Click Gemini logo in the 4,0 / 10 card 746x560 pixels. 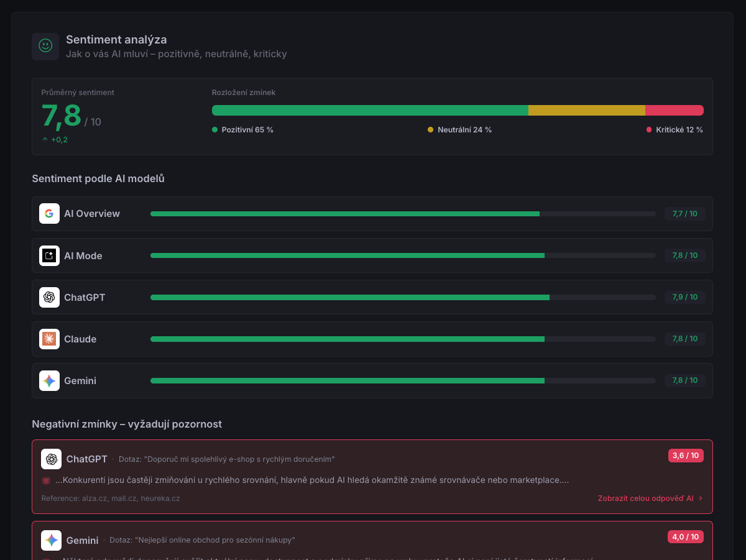[x=51, y=540]
